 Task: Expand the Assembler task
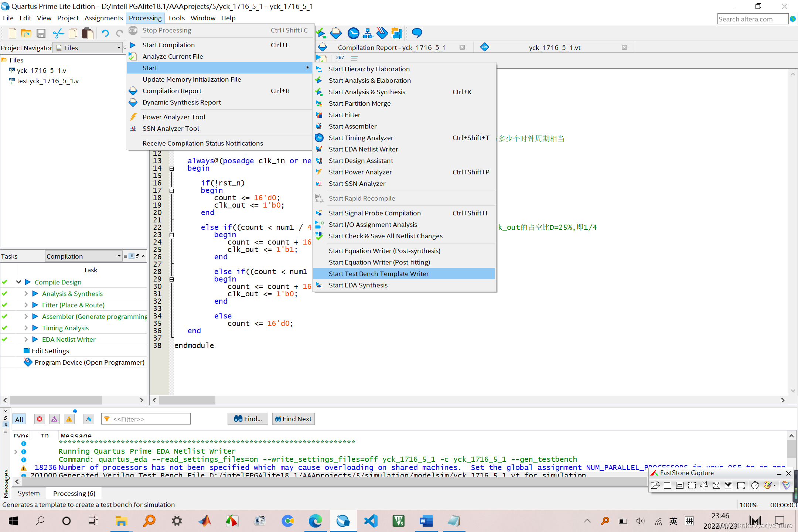pos(26,316)
